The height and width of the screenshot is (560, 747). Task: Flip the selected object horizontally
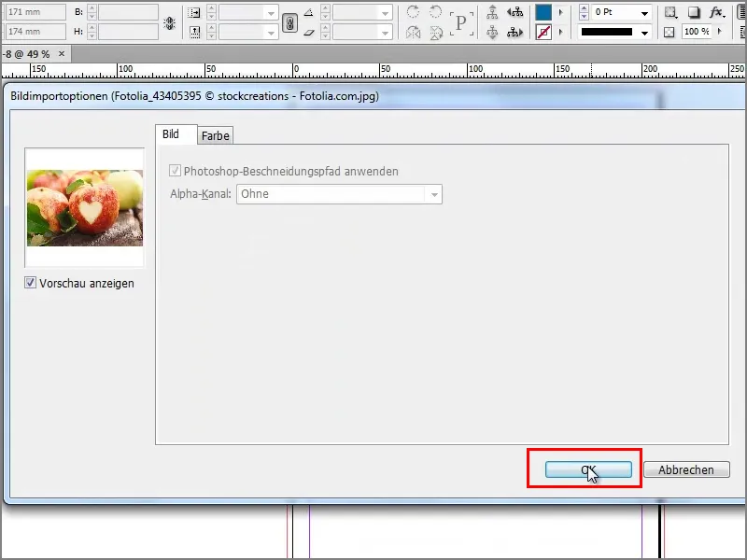click(415, 33)
